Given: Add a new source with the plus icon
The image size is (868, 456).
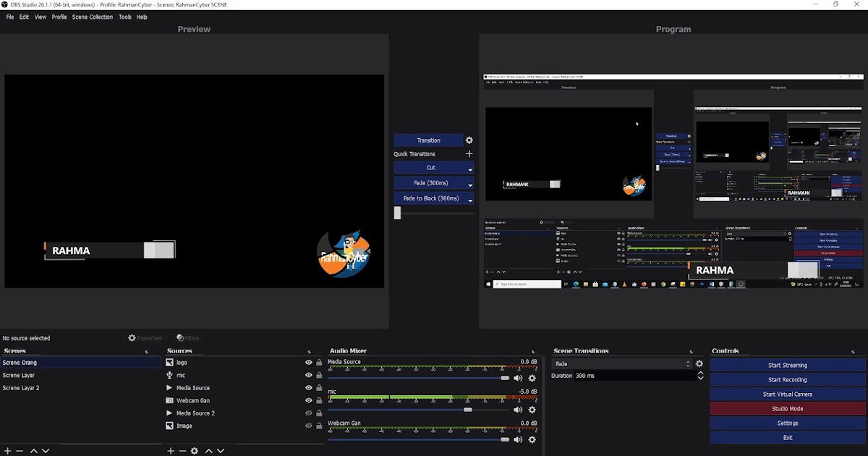Looking at the screenshot, I should point(171,451).
